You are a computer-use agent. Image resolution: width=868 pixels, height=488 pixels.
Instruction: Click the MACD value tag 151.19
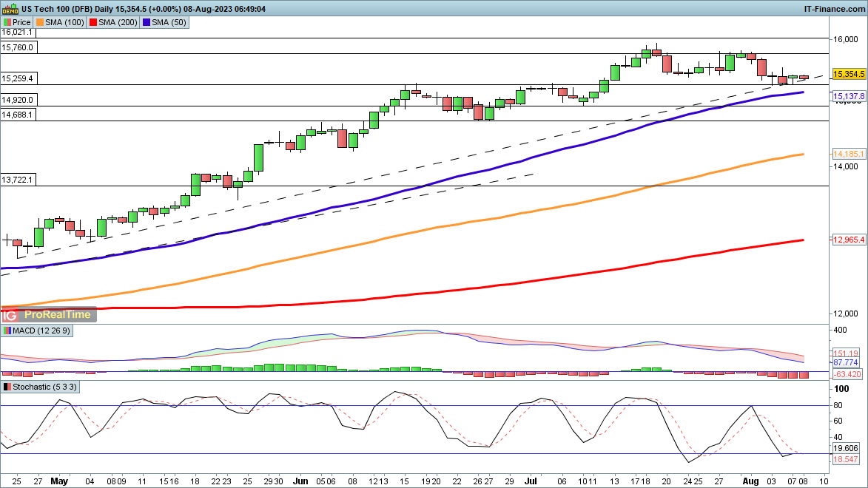(x=846, y=353)
